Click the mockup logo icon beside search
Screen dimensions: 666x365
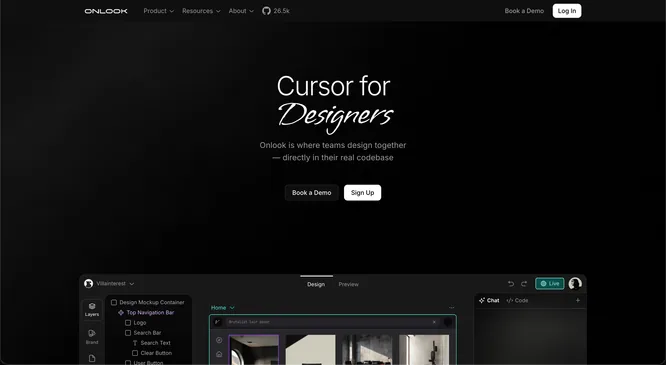[217, 322]
